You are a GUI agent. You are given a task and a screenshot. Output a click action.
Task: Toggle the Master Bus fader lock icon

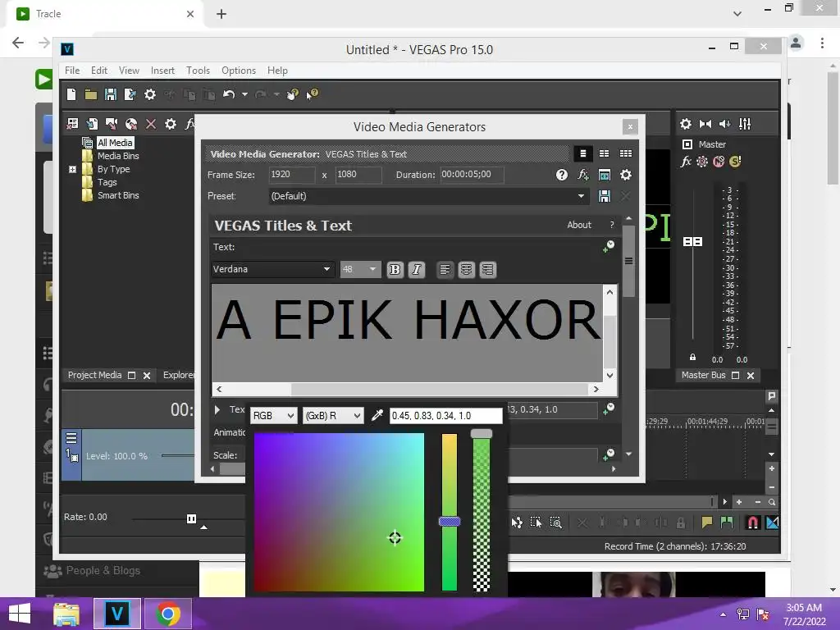coord(692,357)
